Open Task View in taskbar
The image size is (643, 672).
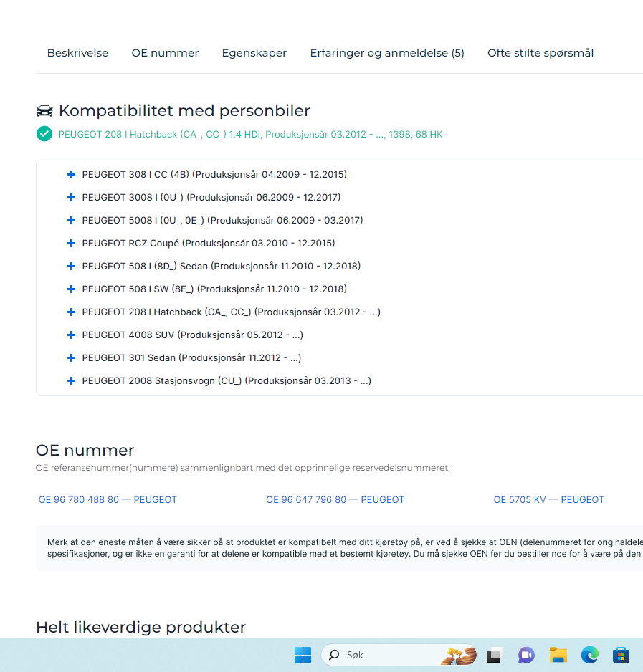pyautogui.click(x=495, y=655)
